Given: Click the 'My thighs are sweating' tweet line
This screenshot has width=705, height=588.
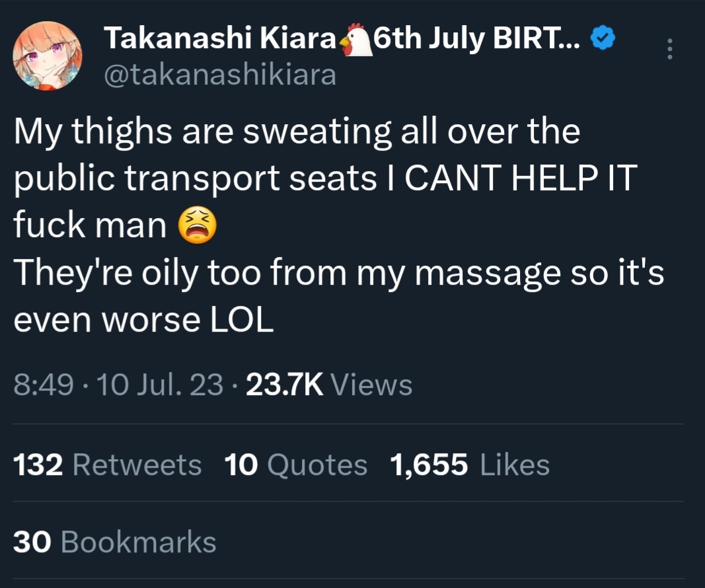Looking at the screenshot, I should [x=297, y=131].
